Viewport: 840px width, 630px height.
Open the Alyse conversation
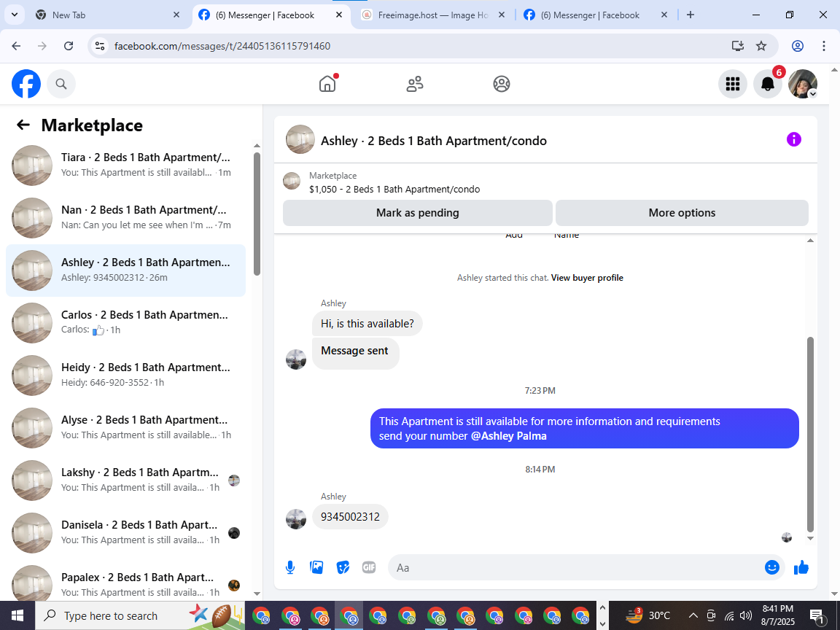click(x=125, y=427)
